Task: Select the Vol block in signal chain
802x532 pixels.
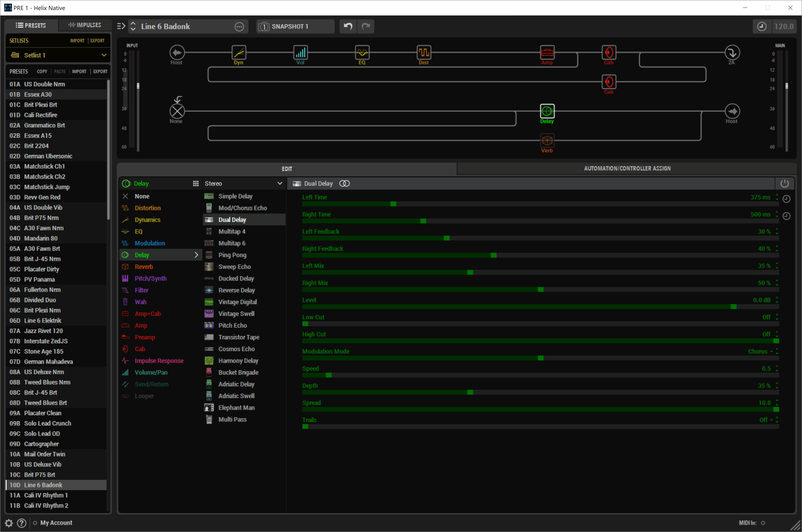Action: [x=301, y=53]
